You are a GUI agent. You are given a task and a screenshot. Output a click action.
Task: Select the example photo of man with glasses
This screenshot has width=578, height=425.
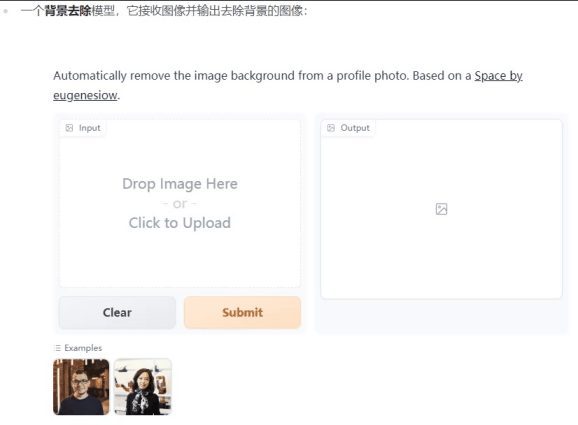coord(81,387)
